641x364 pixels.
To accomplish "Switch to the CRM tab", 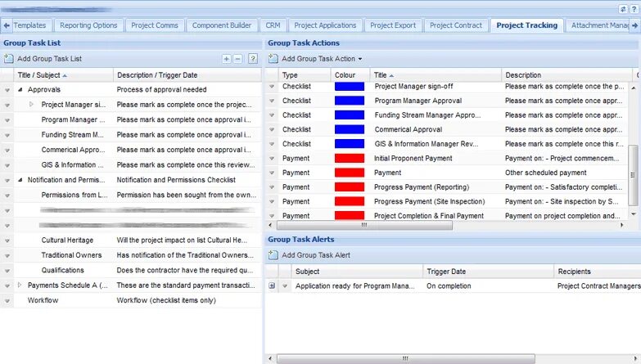I will click(273, 25).
